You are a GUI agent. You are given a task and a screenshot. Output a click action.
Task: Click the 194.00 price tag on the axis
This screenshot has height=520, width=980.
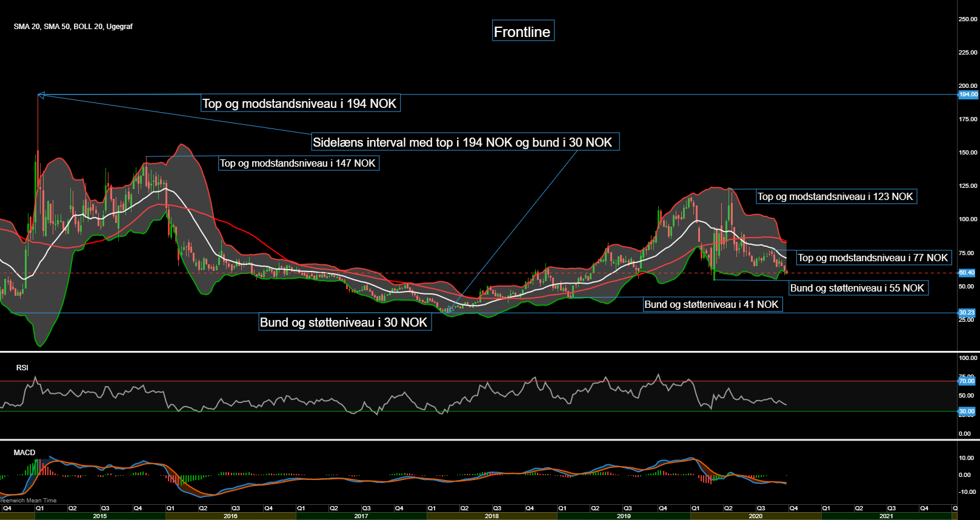point(968,95)
